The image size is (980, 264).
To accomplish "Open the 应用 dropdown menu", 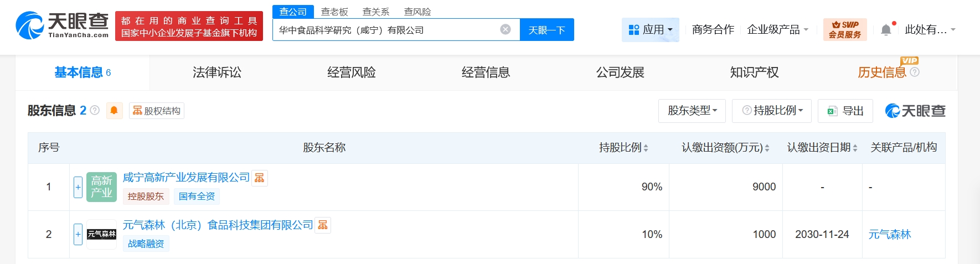I will click(651, 30).
